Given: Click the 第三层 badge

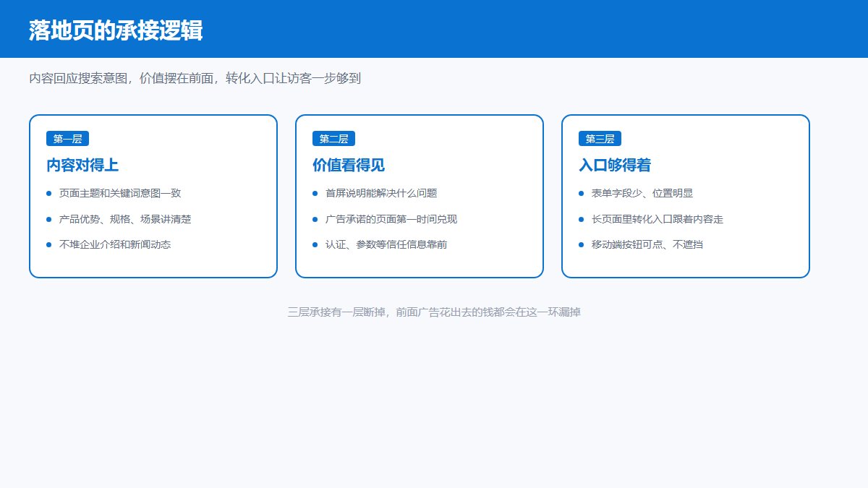Looking at the screenshot, I should [600, 139].
